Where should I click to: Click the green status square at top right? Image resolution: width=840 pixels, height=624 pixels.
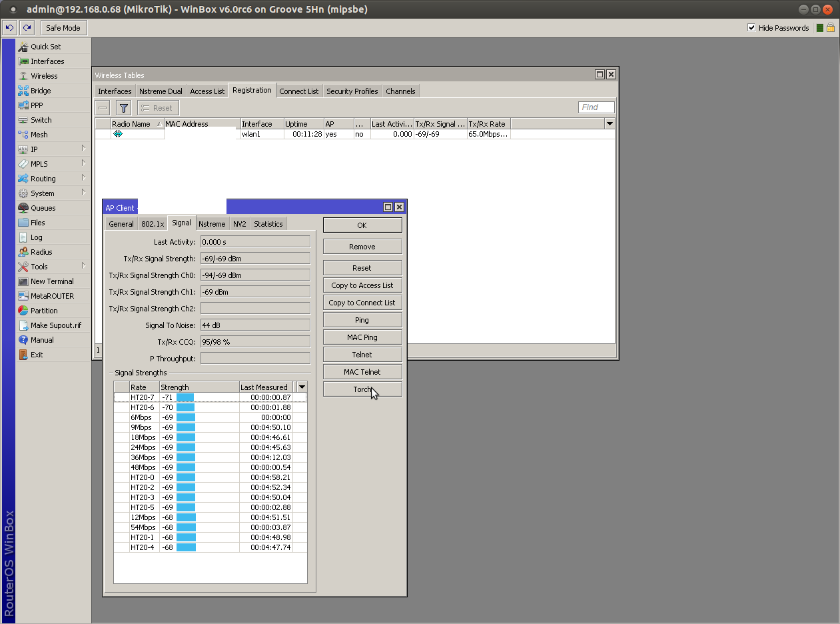(x=820, y=28)
